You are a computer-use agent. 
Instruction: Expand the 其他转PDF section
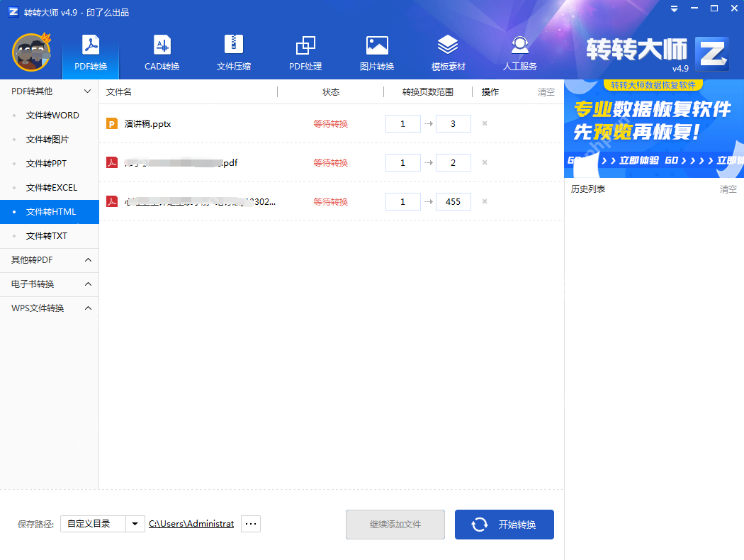[x=50, y=259]
